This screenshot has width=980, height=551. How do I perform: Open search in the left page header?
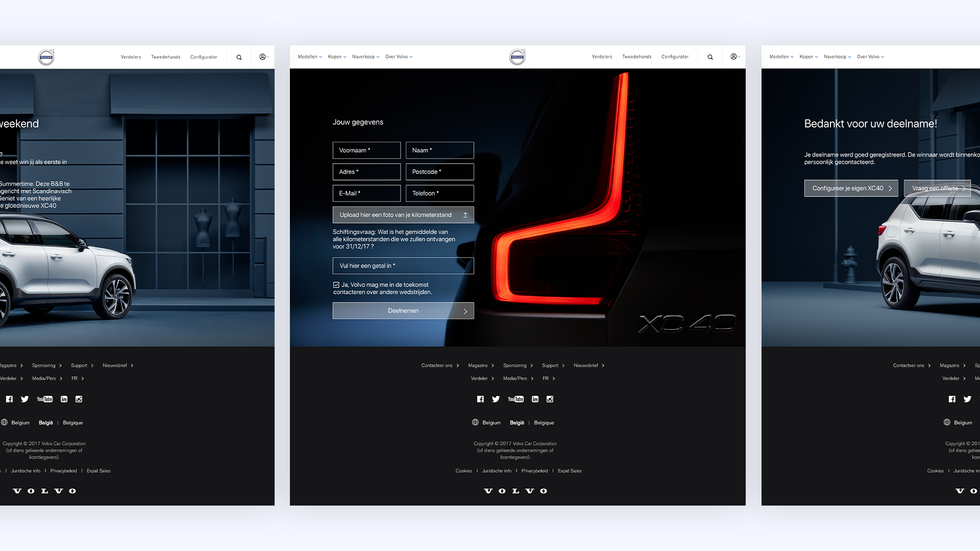[x=239, y=57]
